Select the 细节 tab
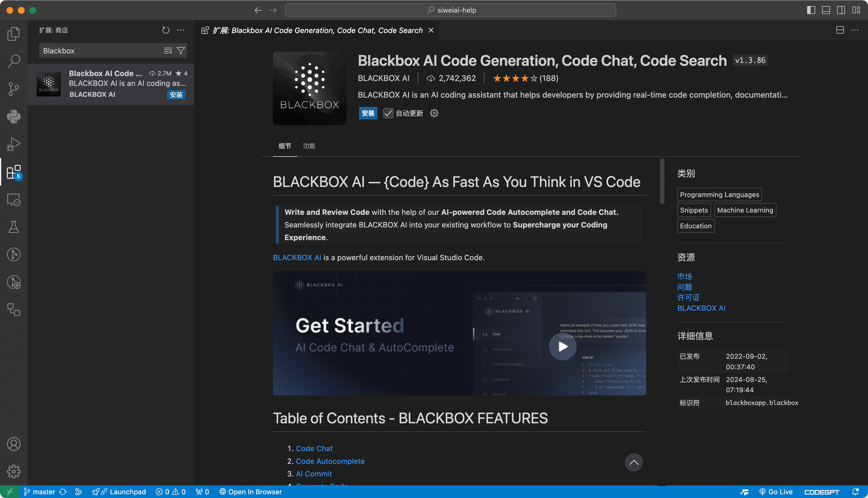868x498 pixels. click(284, 146)
